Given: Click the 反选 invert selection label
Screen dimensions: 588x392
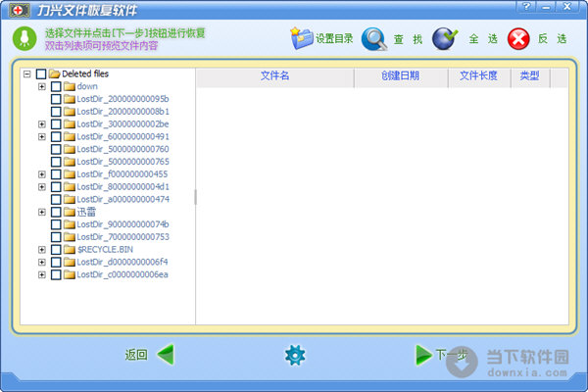Looking at the screenshot, I should pos(552,39).
